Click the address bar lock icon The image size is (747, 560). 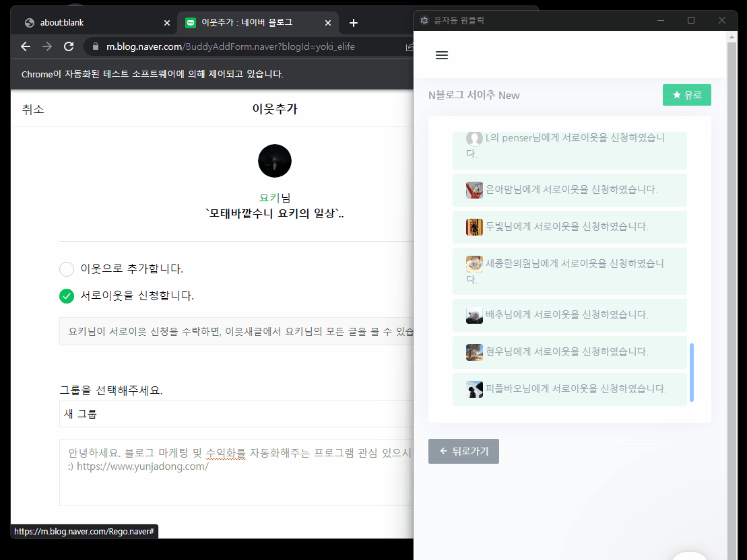pos(95,46)
